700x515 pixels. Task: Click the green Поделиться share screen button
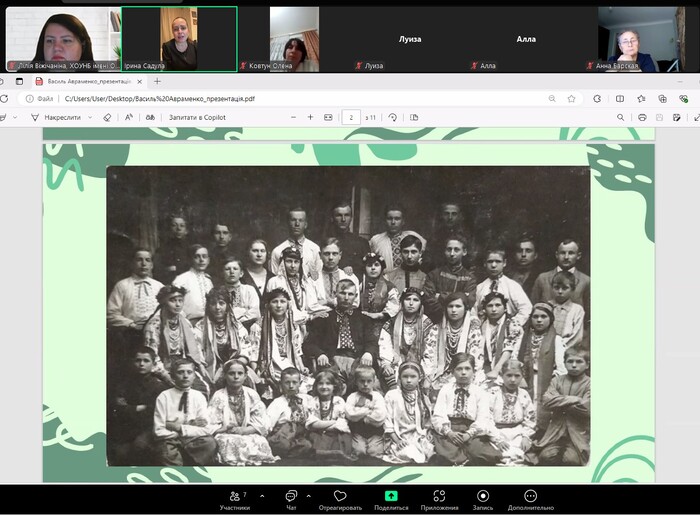[x=391, y=500]
